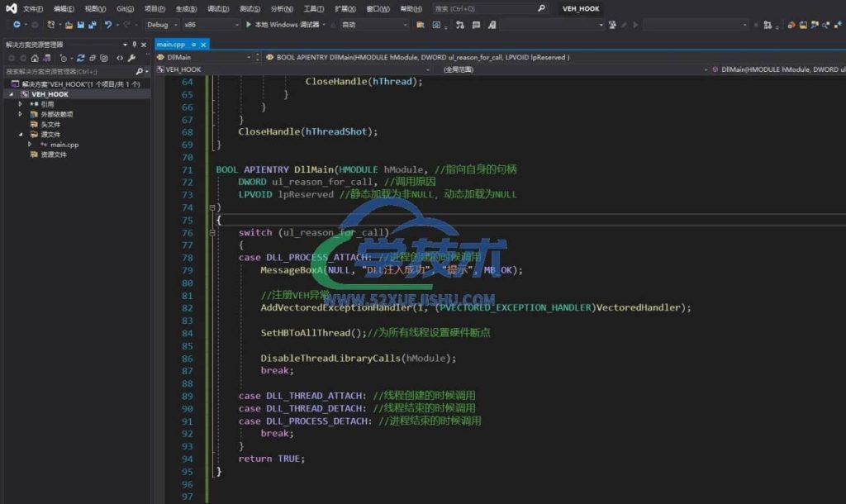Image resolution: width=846 pixels, height=504 pixels.
Task: Open the 调试(D) menu
Action: (218, 8)
